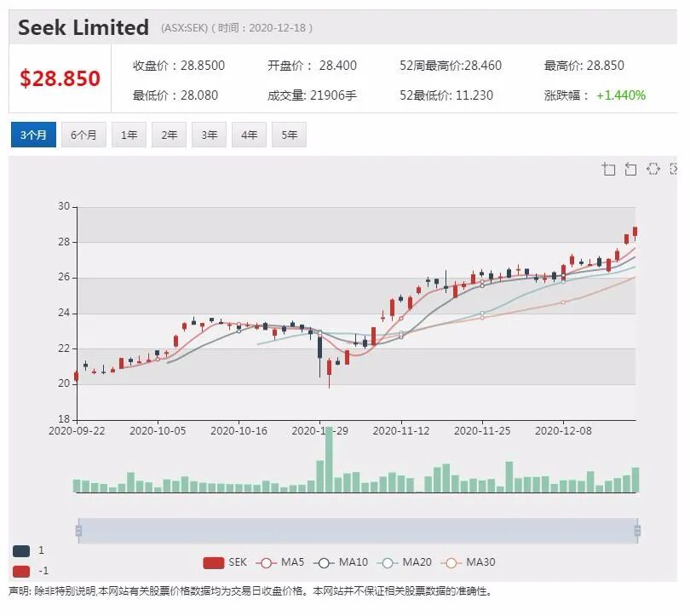Toggle the SEK candlestick legend icon

[x=214, y=563]
